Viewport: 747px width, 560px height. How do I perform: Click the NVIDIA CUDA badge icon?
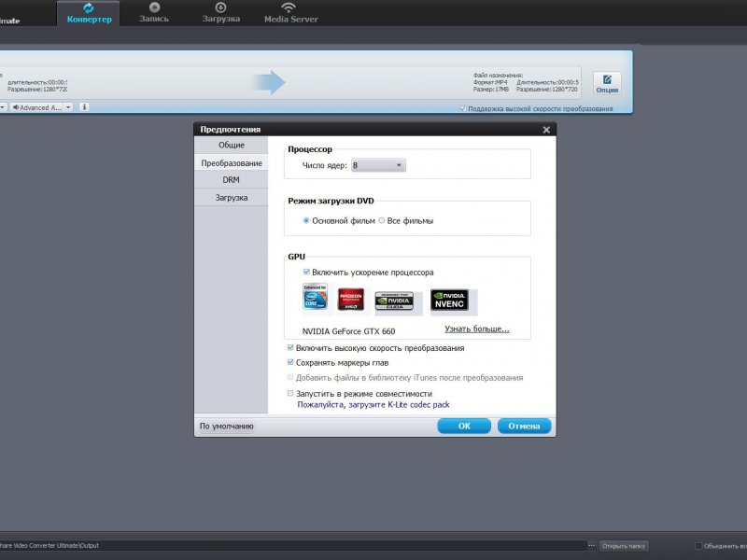[x=394, y=301]
